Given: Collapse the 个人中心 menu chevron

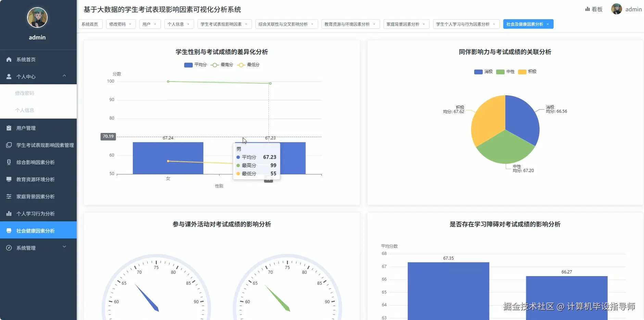Looking at the screenshot, I should (x=64, y=76).
